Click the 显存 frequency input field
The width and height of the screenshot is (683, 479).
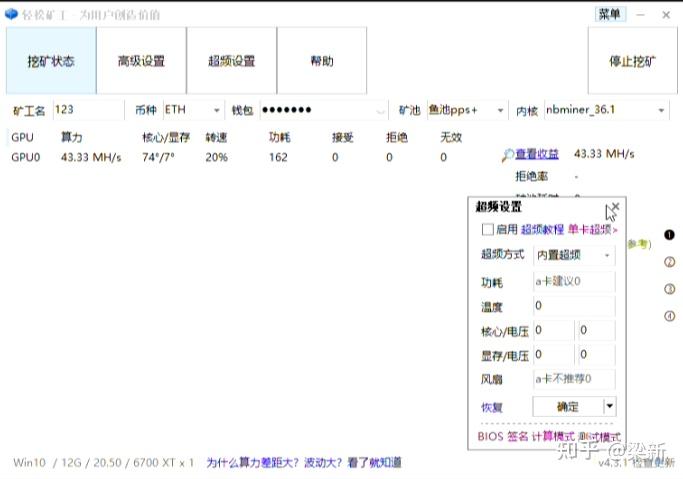click(x=553, y=354)
